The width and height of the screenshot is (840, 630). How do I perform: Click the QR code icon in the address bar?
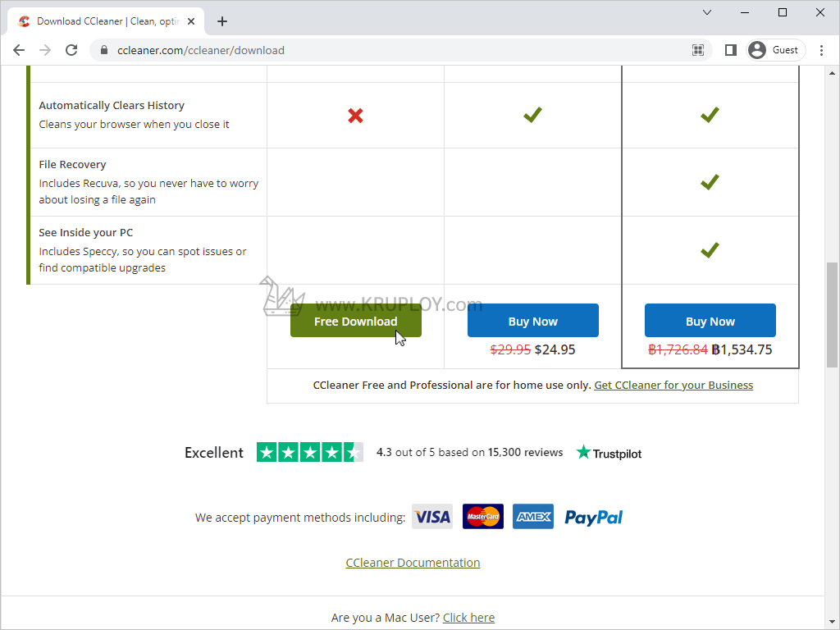697,50
